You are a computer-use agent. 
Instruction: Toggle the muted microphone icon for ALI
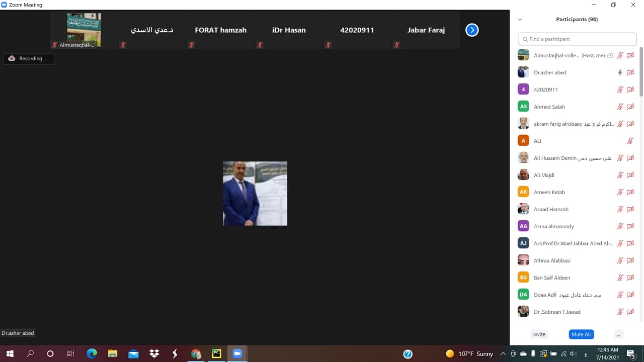(x=630, y=141)
